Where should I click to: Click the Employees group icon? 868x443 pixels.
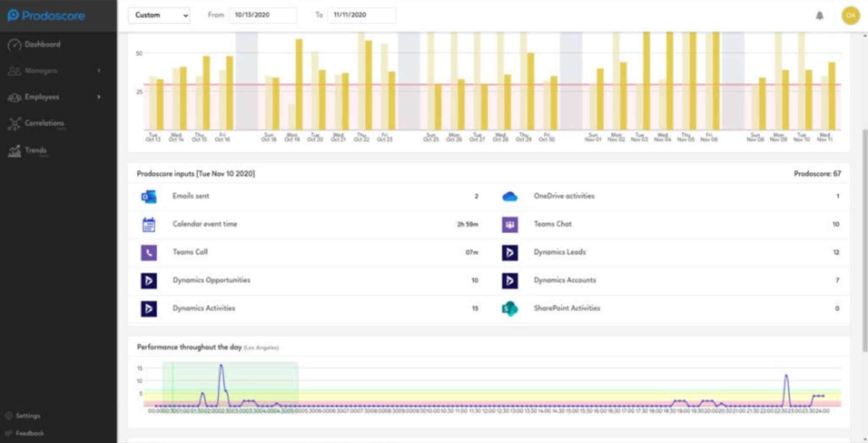(14, 97)
